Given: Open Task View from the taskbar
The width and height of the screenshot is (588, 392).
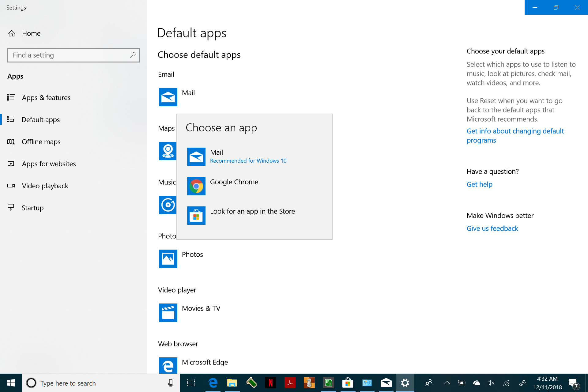Looking at the screenshot, I should [191, 383].
